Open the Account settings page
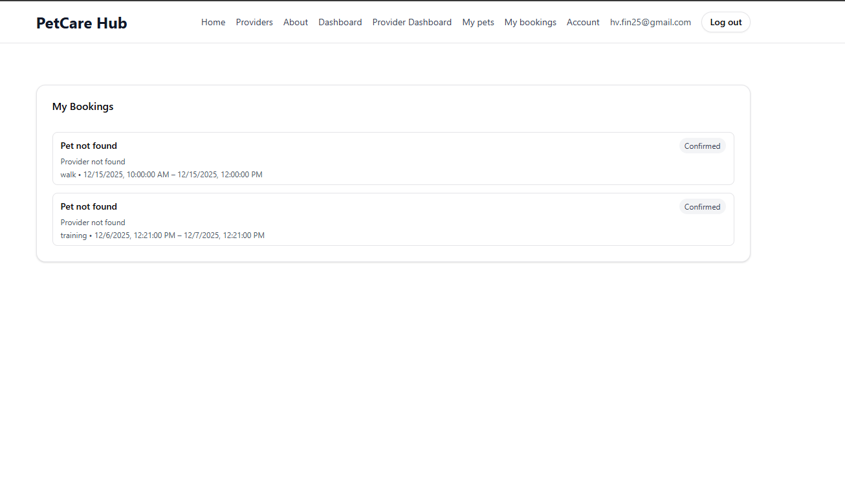 tap(582, 22)
